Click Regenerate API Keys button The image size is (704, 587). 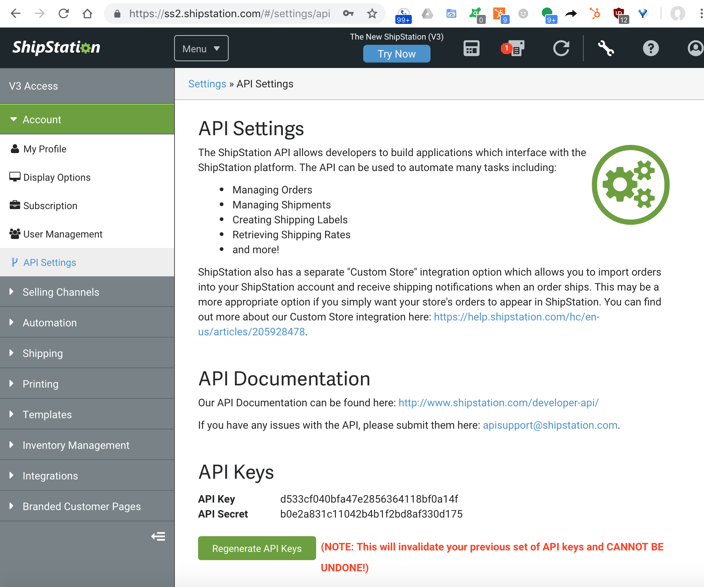click(257, 548)
